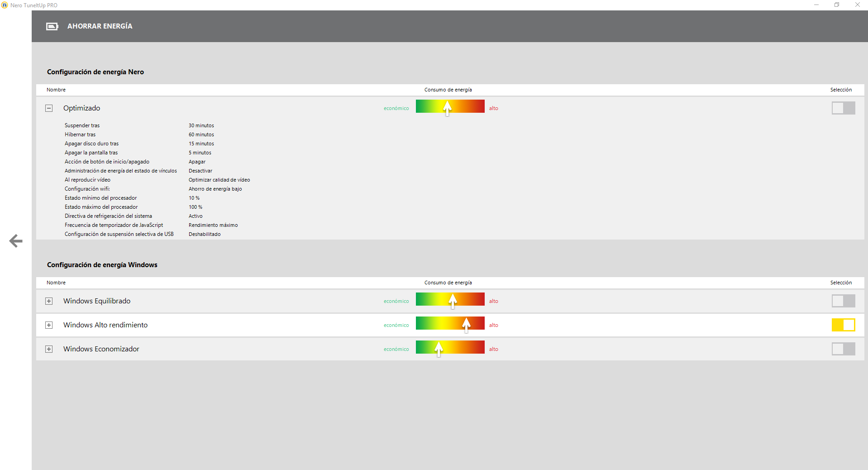Click the Optimizado plan name
This screenshot has height=470, width=868.
81,108
